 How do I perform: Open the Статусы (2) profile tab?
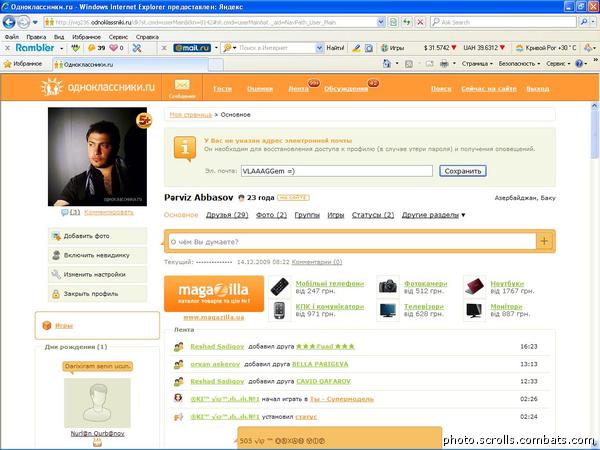pos(373,215)
